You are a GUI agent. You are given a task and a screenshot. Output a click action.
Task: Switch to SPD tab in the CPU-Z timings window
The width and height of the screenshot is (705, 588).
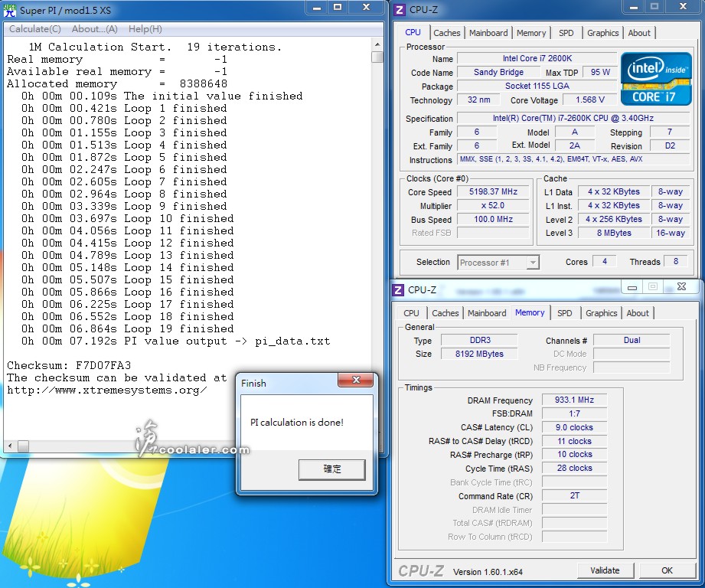pyautogui.click(x=565, y=313)
